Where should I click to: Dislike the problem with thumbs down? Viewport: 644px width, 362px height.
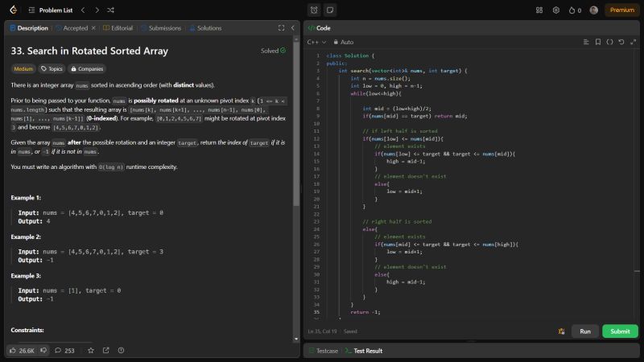click(43, 350)
